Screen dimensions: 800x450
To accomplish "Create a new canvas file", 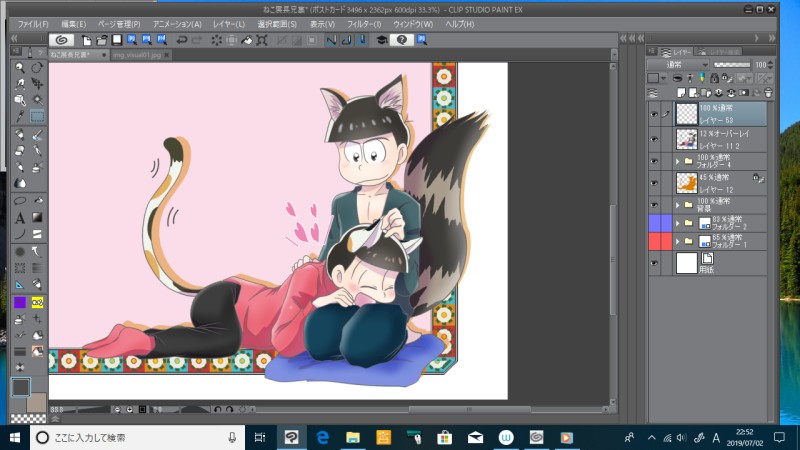I will click(x=87, y=40).
